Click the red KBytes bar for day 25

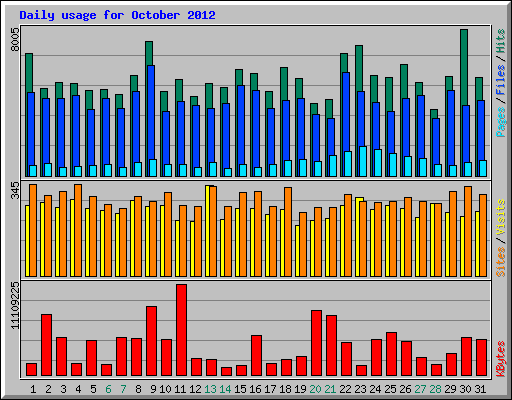(391, 354)
